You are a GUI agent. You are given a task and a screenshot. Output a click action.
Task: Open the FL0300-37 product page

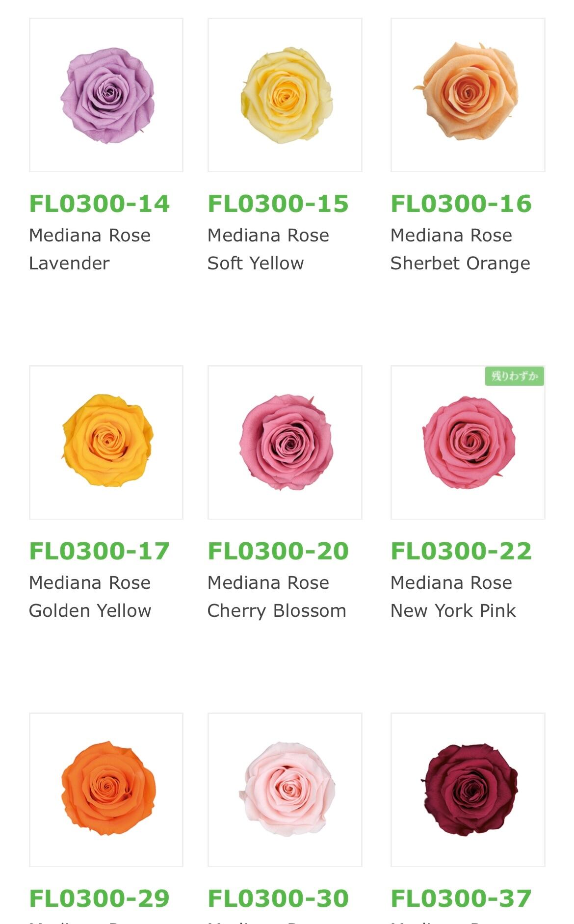(461, 898)
